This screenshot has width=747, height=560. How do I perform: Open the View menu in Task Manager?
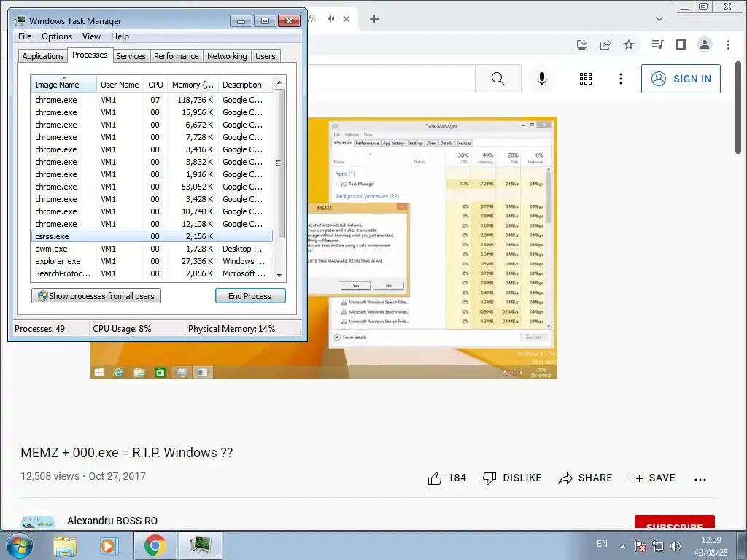pyautogui.click(x=91, y=36)
